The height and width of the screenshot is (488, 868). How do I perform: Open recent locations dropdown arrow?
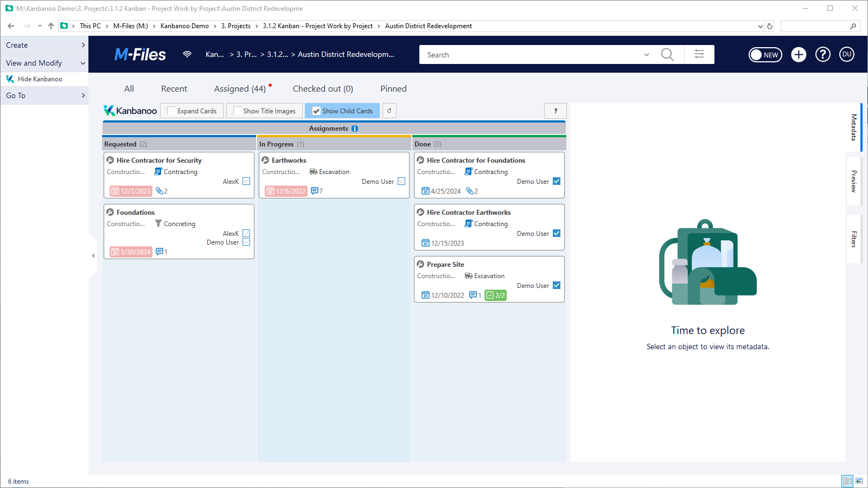pos(40,26)
